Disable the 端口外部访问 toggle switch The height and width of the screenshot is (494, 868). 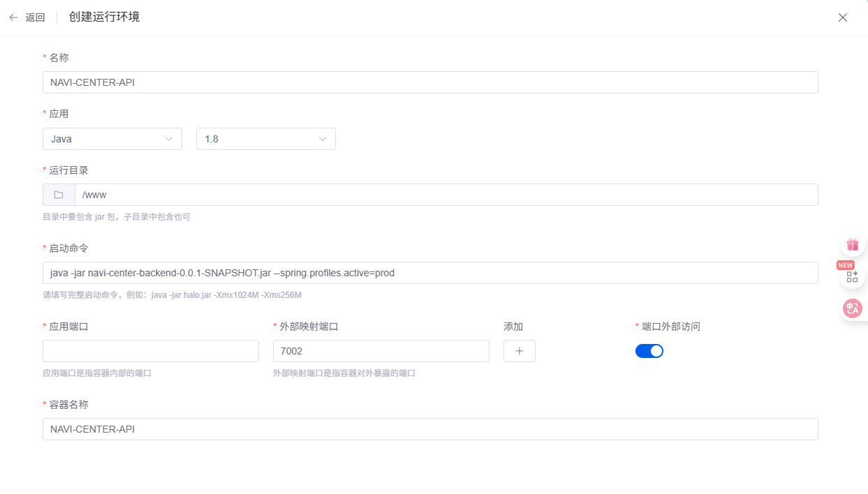tap(649, 351)
